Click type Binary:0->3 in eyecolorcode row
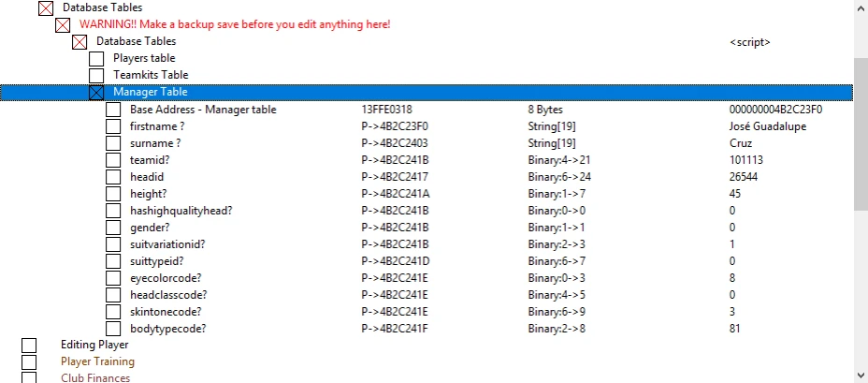Viewport: 868px width, 383px height. (557, 278)
